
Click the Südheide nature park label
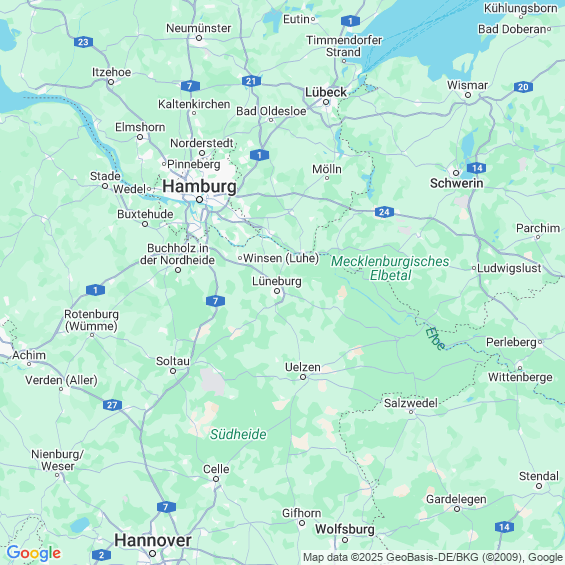(238, 434)
